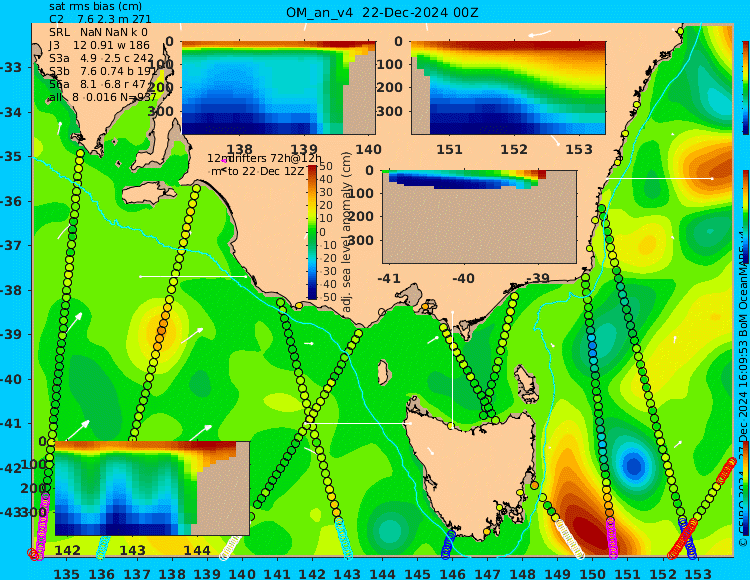The image size is (750, 580).
Task: Click the '12m drifters 72h@12h' legend text
Action: 265,158
